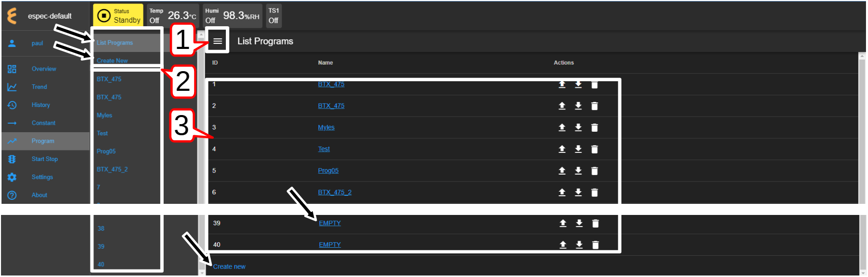Screen dimensions: 868x277
Task: Select program slot 40 in the submenu
Action: click(101, 264)
